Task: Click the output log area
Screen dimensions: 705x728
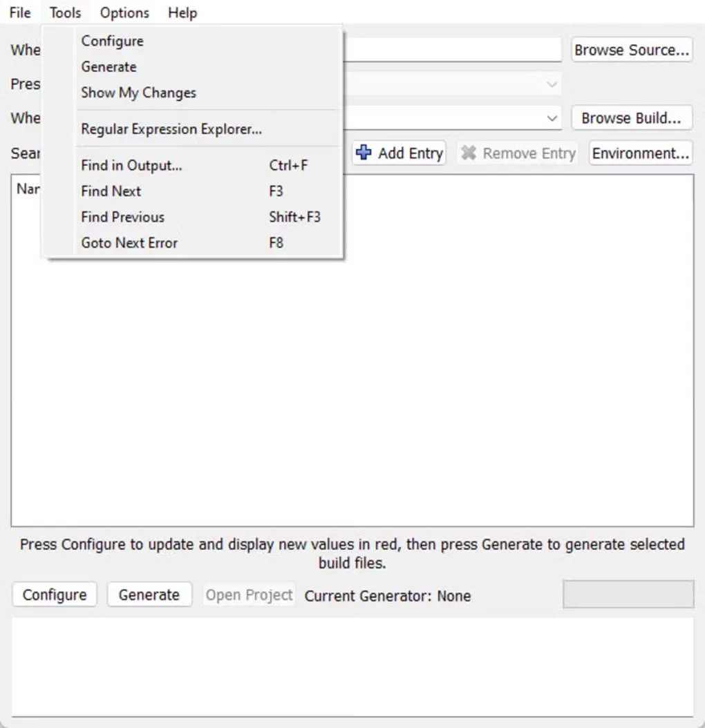Action: (352, 667)
